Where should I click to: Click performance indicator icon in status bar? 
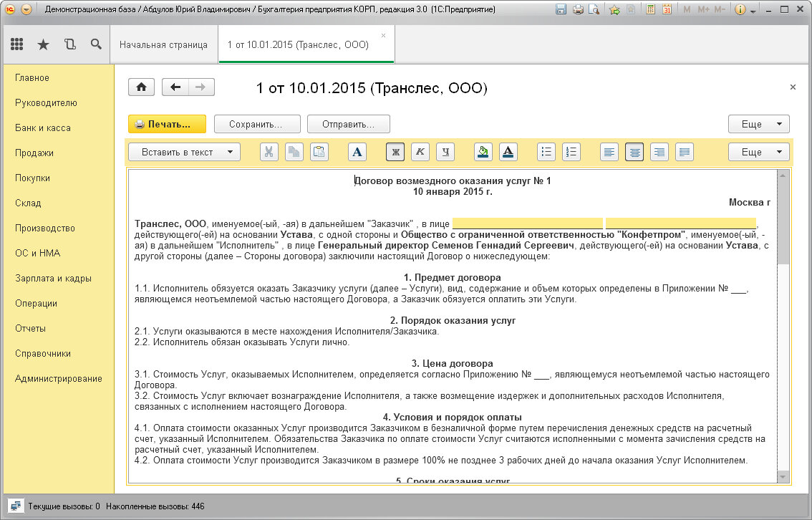tap(16, 506)
